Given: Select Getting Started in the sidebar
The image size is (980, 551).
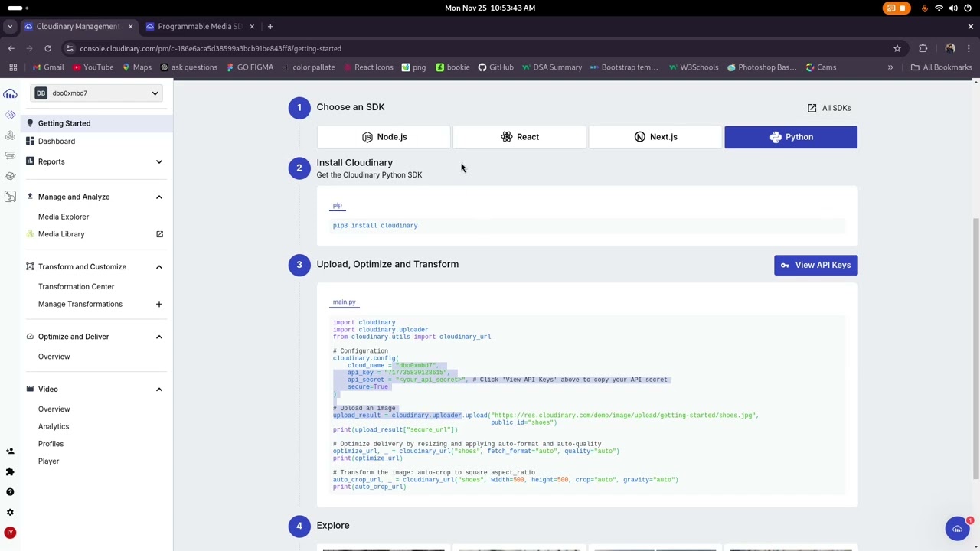Looking at the screenshot, I should tap(96, 123).
